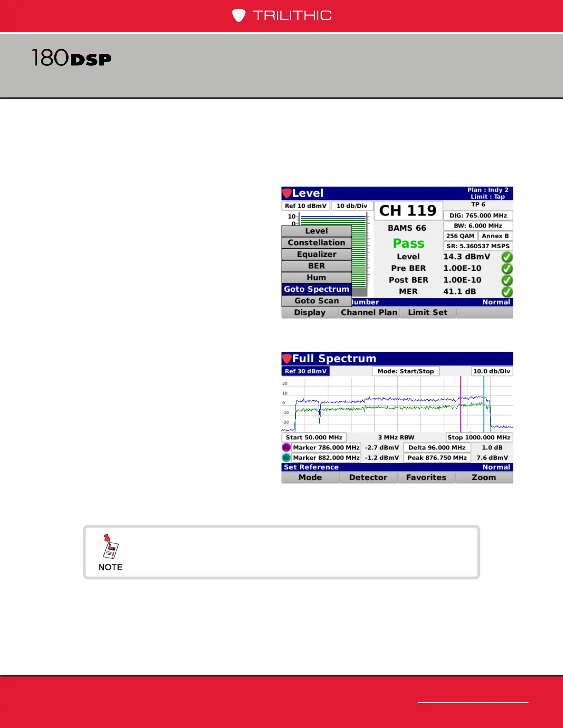Select the Marker 786.000 MHz field
The image size is (563, 728).
(x=326, y=448)
